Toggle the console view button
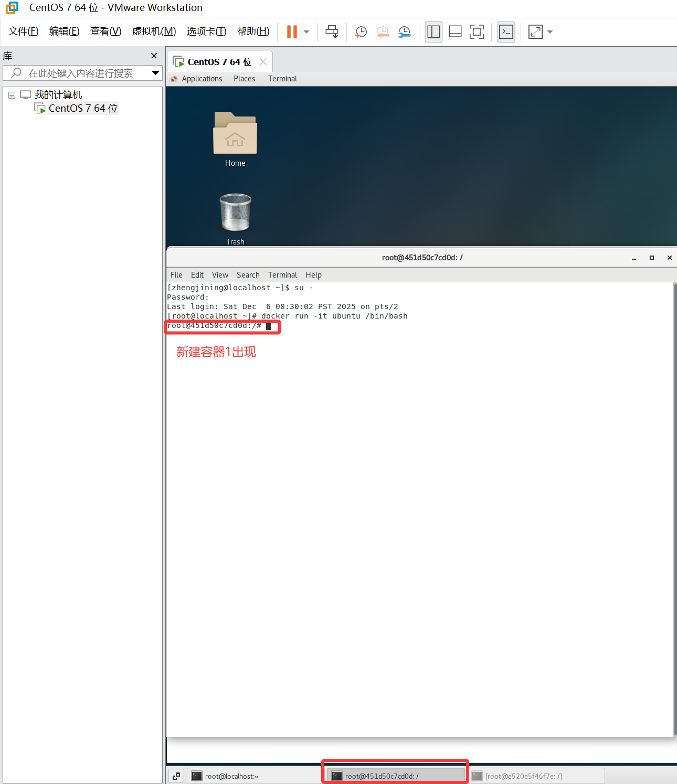Viewport: 677px width, 784px height. (x=506, y=32)
